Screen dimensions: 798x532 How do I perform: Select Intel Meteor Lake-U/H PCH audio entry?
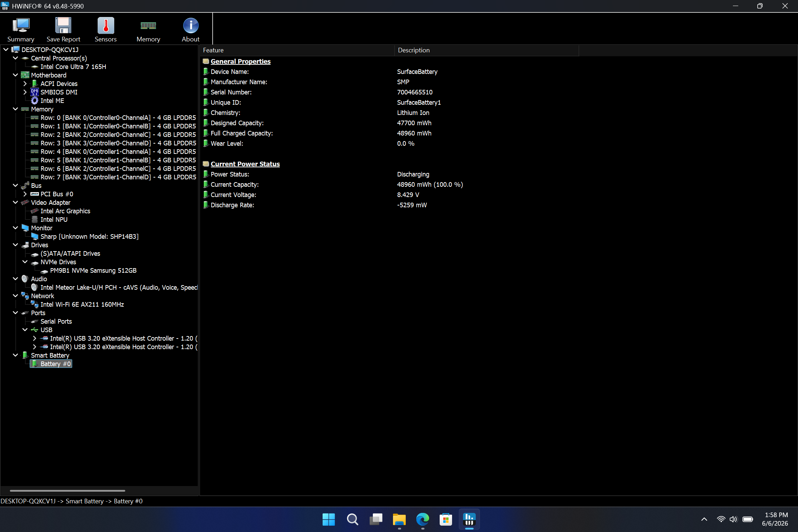click(119, 287)
